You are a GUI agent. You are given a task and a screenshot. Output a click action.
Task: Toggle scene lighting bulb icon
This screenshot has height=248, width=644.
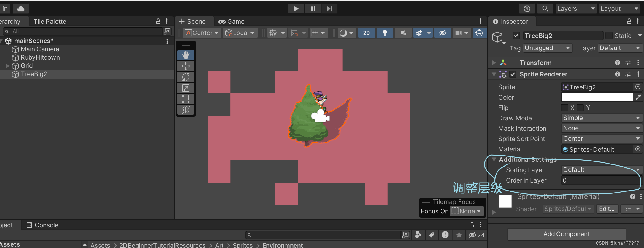pyautogui.click(x=385, y=33)
